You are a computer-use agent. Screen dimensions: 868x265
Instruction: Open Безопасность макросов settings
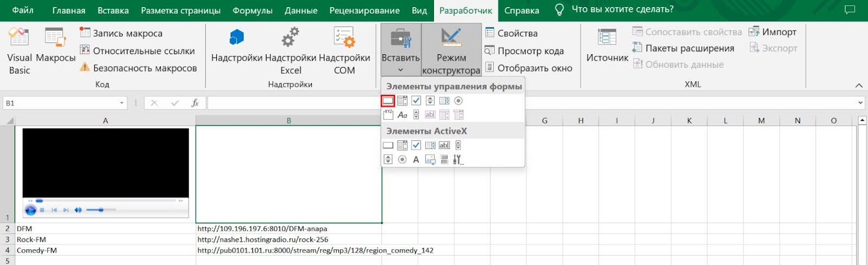(x=139, y=68)
